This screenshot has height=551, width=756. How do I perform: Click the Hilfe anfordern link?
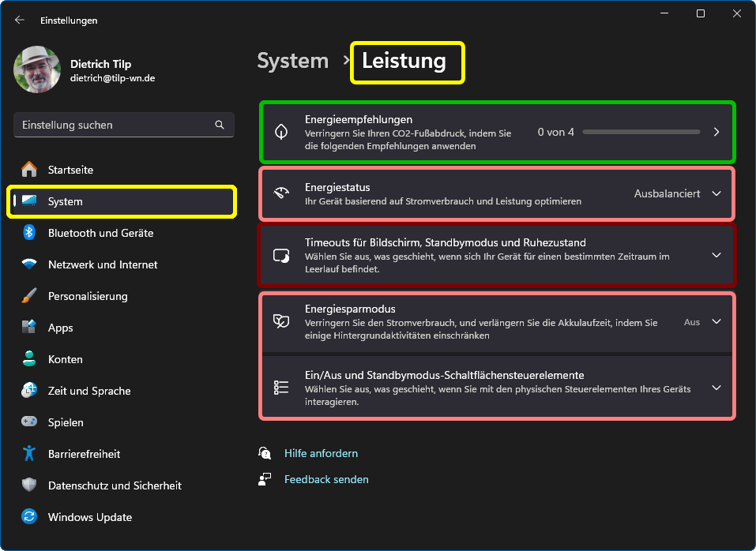pos(321,453)
